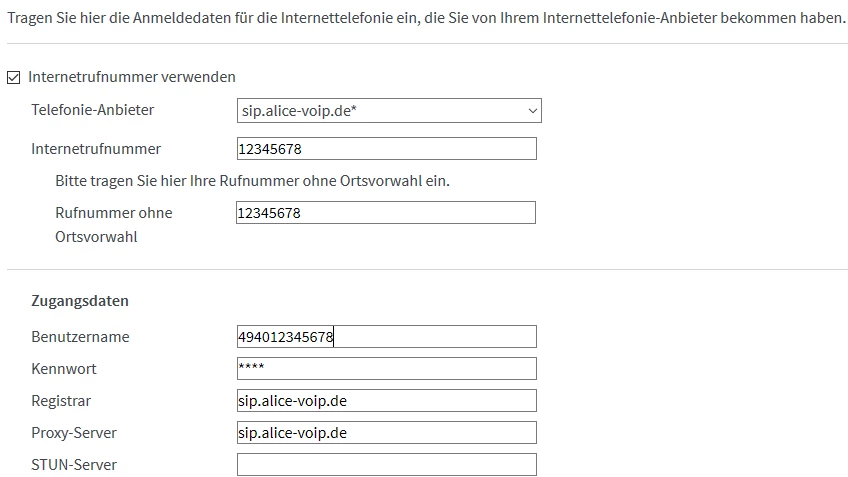
Task: Toggle the Internetrufnummer verwenden checkbox
Action: [14, 77]
